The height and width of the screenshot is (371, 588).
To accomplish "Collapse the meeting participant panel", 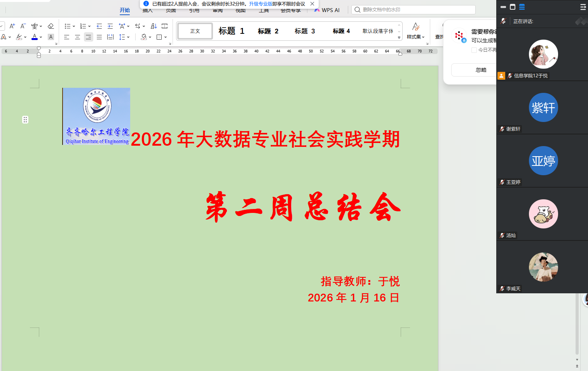I will click(x=583, y=7).
